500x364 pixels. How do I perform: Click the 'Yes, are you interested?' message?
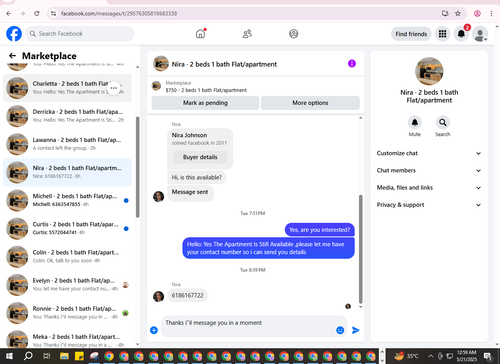tap(319, 230)
